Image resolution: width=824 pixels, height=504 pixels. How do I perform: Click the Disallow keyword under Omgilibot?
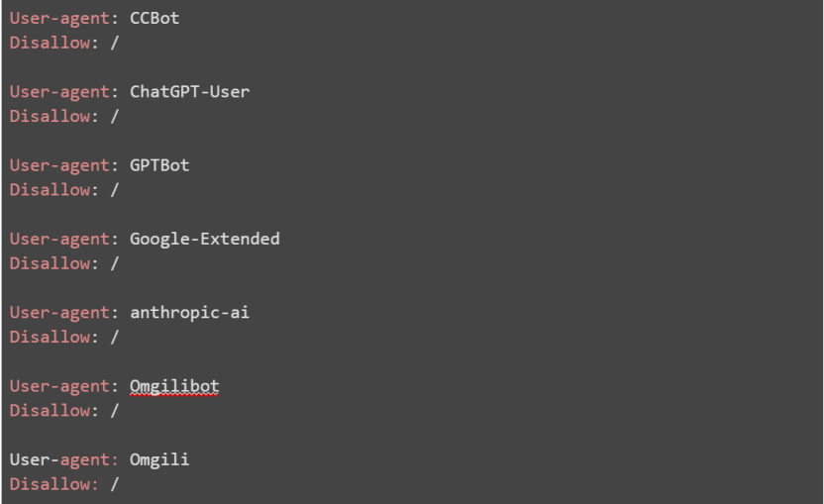[x=50, y=410]
